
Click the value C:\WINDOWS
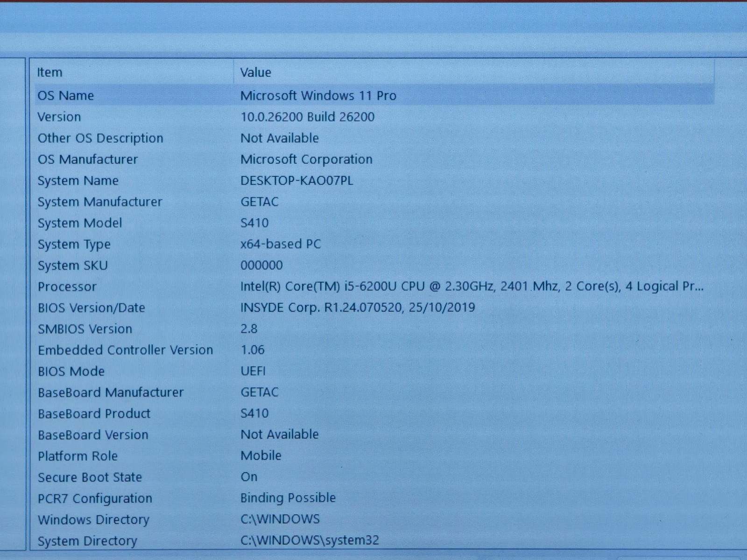[x=280, y=519]
